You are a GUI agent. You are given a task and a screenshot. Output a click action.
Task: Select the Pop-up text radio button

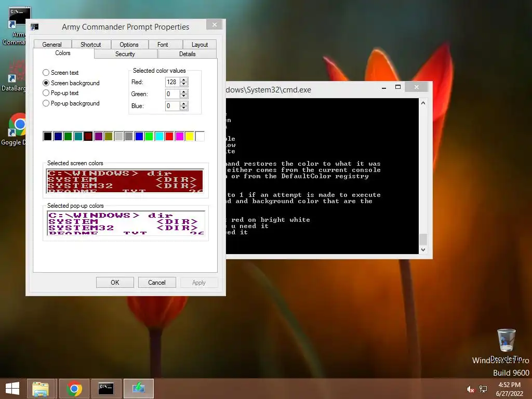point(61,93)
